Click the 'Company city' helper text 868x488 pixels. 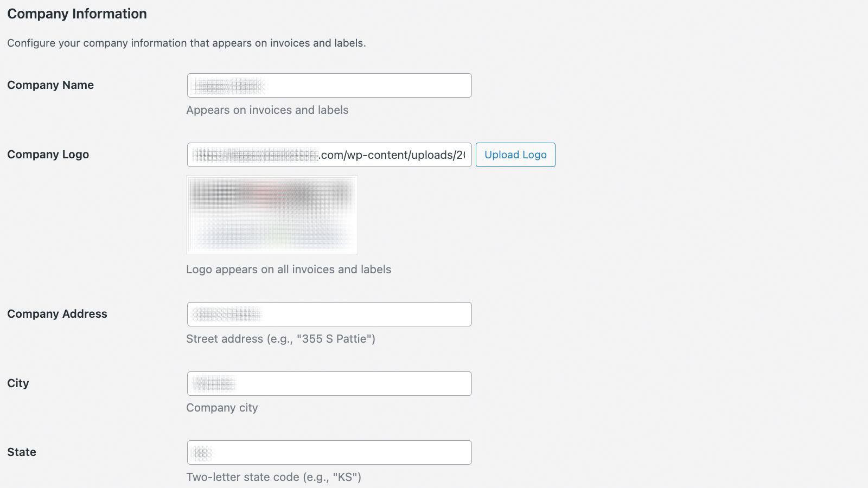coord(222,408)
